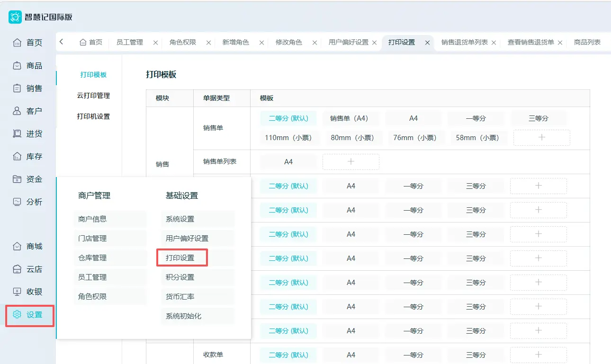Viewport: 611px width, 364px height.
Task: Add a template in the 销售单列表 row
Action: 351,162
